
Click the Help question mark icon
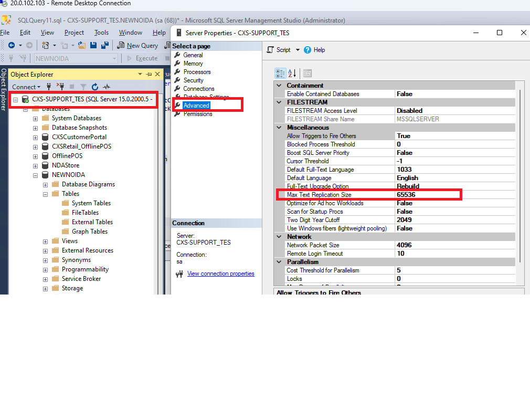pyautogui.click(x=308, y=50)
